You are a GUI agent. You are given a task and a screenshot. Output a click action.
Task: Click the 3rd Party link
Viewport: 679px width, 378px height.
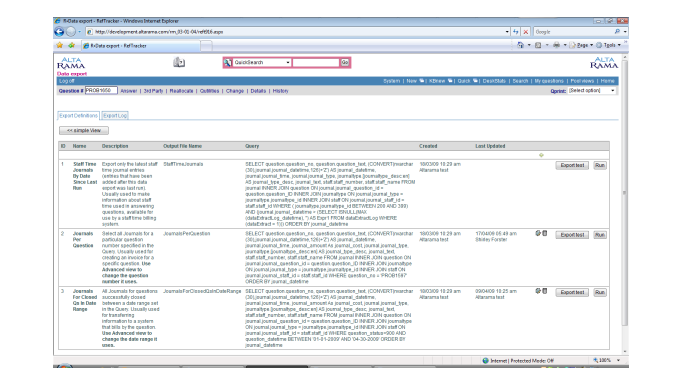[x=153, y=91]
